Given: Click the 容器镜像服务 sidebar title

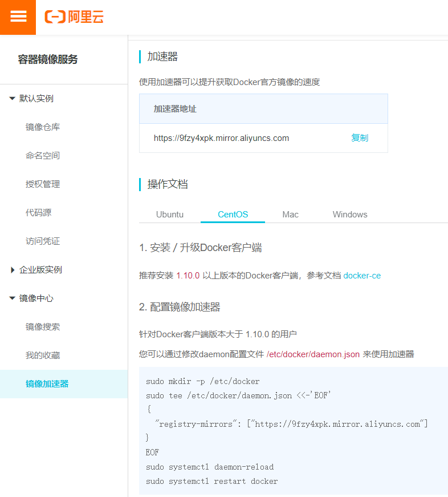Looking at the screenshot, I should click(x=48, y=59).
